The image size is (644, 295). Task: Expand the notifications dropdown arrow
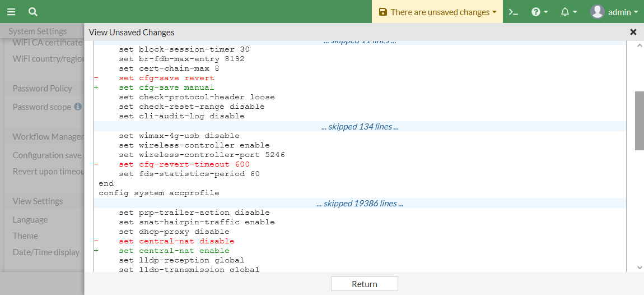(x=575, y=12)
